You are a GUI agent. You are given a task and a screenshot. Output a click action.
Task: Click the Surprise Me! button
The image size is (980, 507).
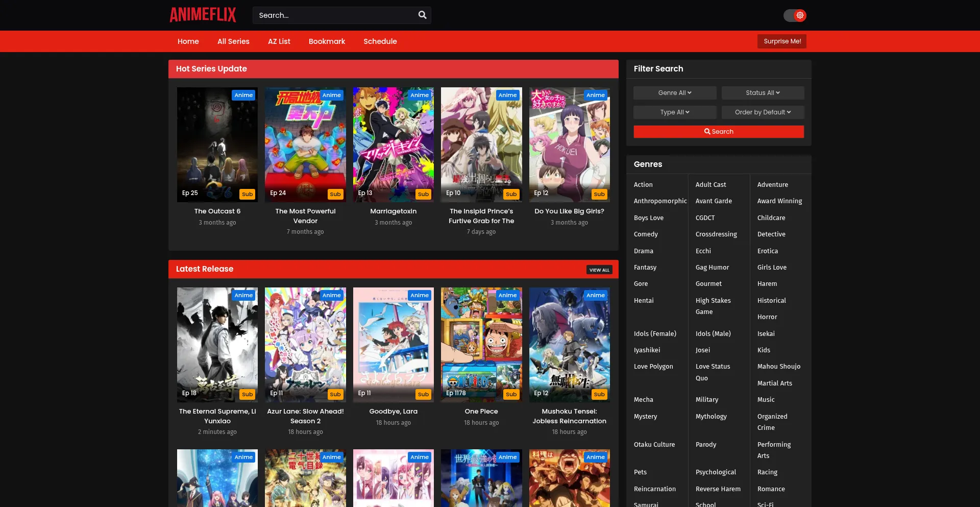[x=782, y=41]
